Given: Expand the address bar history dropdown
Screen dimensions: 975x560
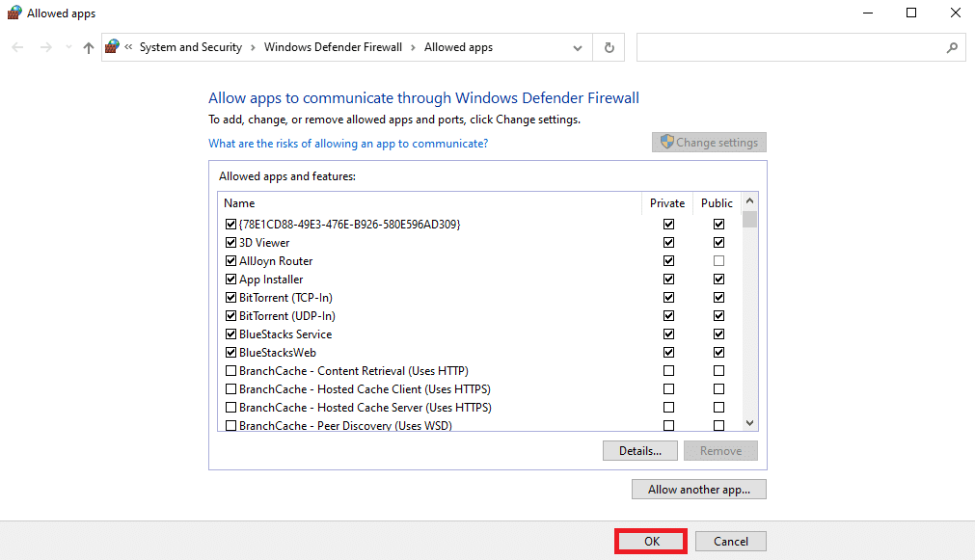Looking at the screenshot, I should click(578, 48).
